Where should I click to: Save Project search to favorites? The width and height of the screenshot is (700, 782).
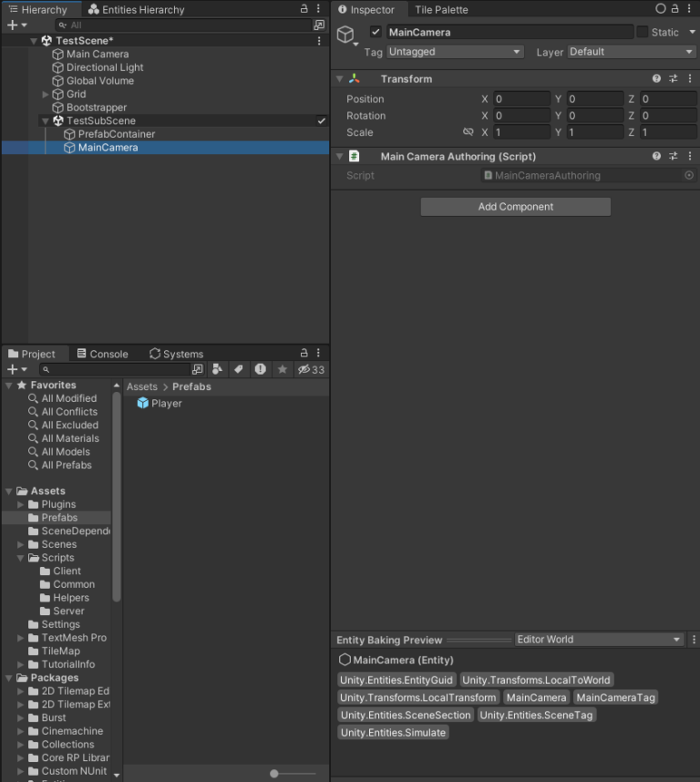click(283, 369)
